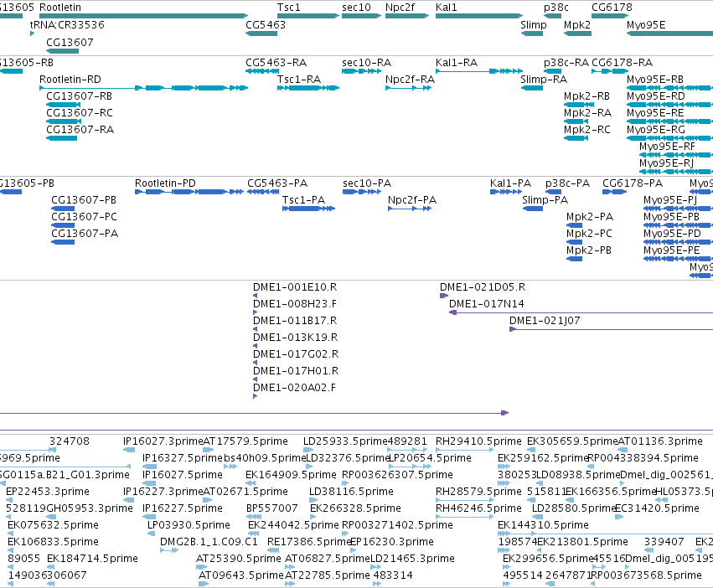This screenshot has height=588, width=713.
Task: Click the IP16027.3prime EST arrow
Action: tap(129, 450)
